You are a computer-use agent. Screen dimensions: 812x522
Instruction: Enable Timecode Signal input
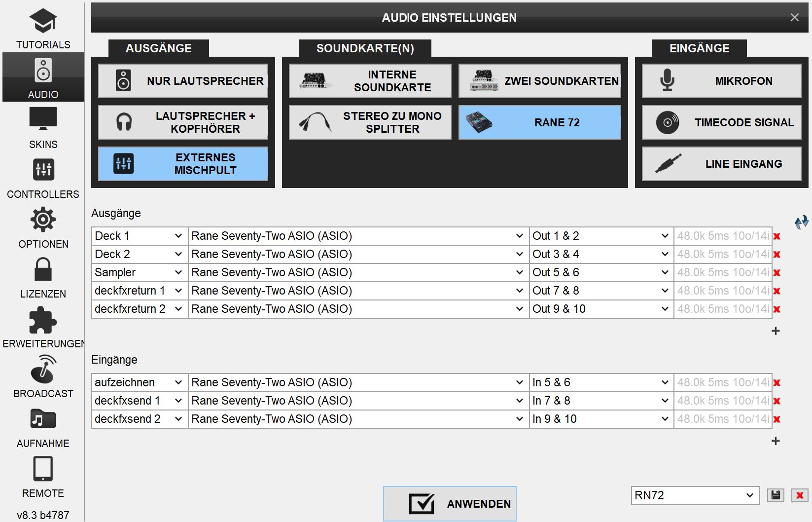722,122
